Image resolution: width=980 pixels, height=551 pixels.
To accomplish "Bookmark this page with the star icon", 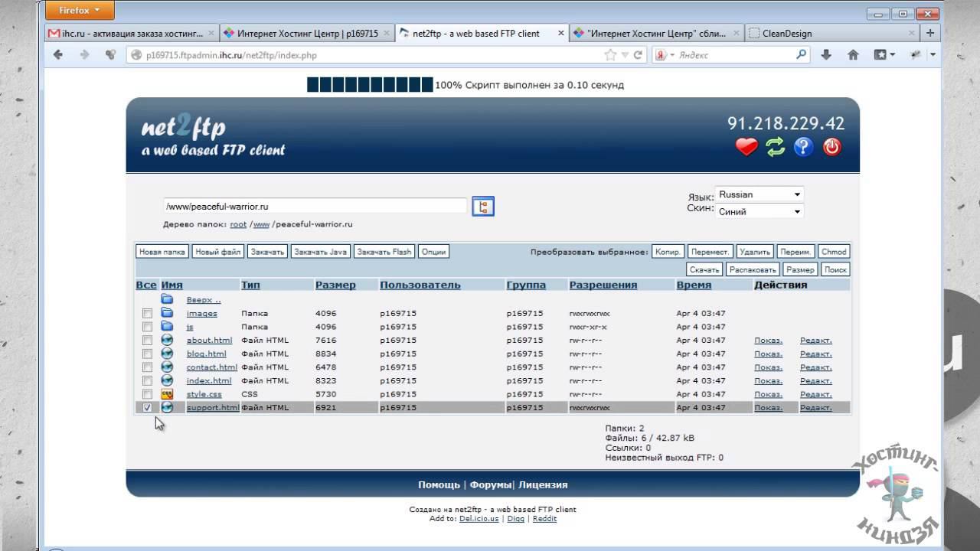I will [610, 55].
